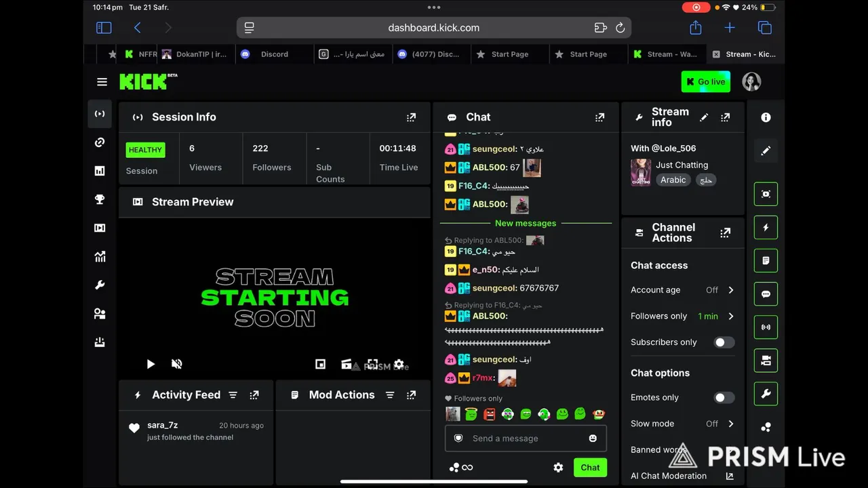868x488 pixels.
Task: Reload the page in Safari
Action: click(x=620, y=28)
